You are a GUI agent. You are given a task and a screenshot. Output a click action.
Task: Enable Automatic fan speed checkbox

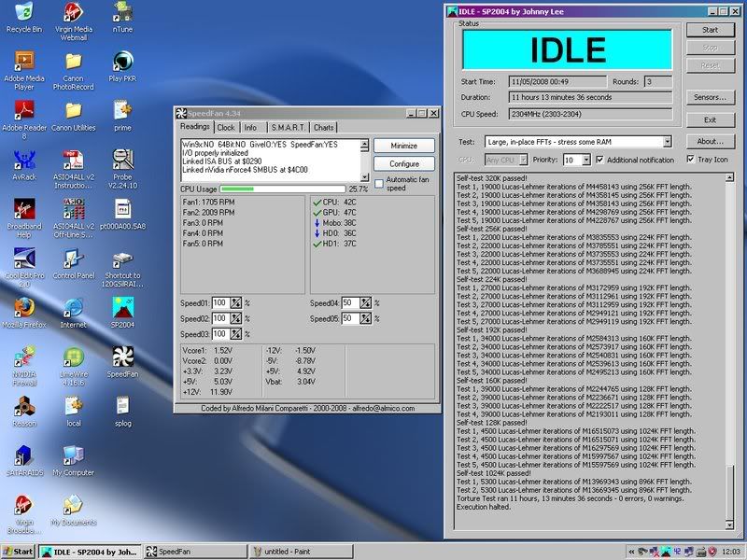[379, 183]
